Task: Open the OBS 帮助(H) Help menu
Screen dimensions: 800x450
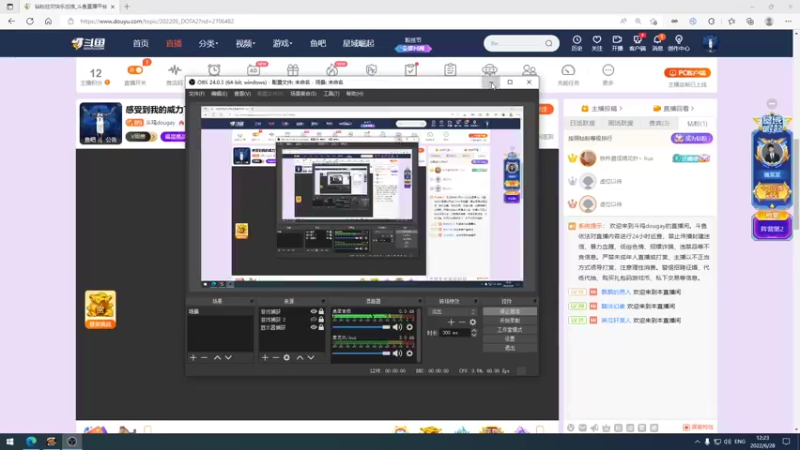Action: (x=355, y=94)
